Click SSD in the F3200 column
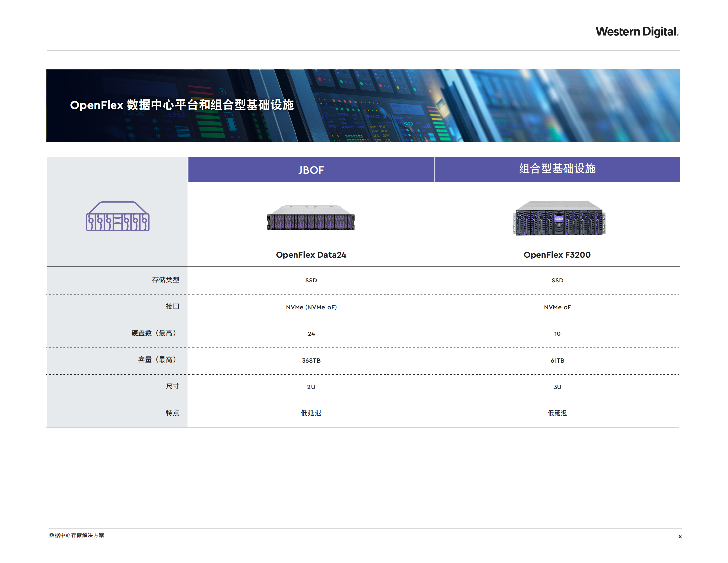Image resolution: width=728 pixels, height=563 pixels. (557, 281)
